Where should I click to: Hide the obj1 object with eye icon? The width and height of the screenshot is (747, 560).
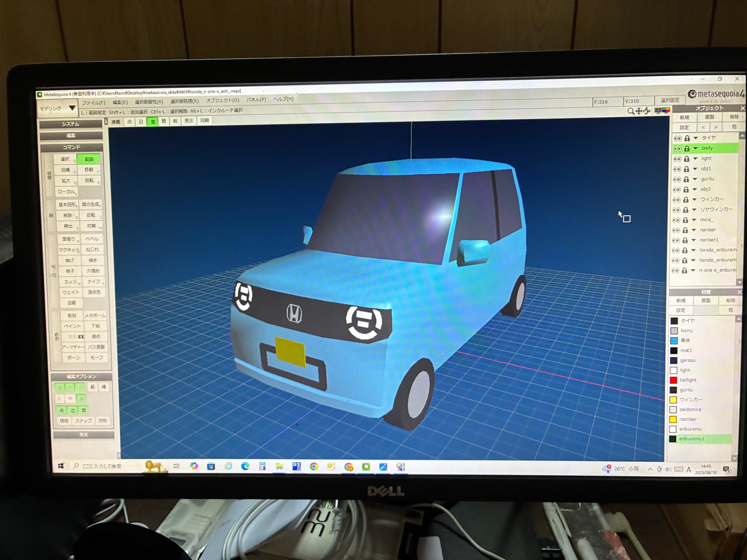677,169
